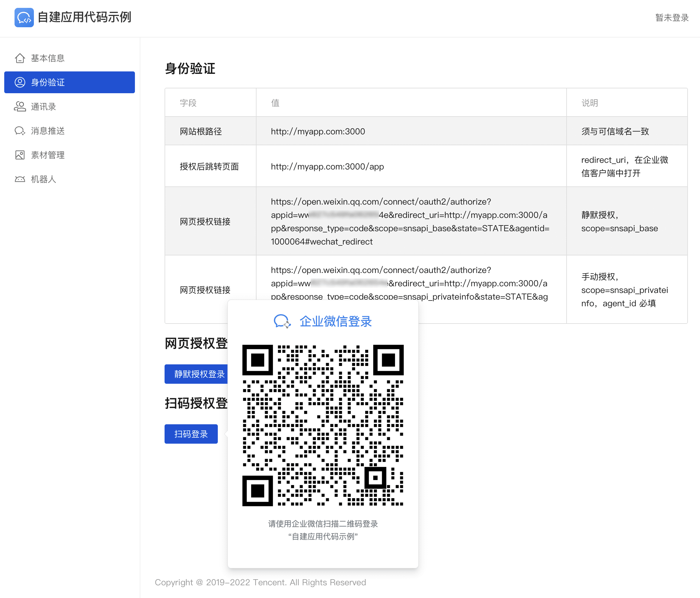Switch to the 机器人 section
The width and height of the screenshot is (700, 598).
[x=44, y=179]
